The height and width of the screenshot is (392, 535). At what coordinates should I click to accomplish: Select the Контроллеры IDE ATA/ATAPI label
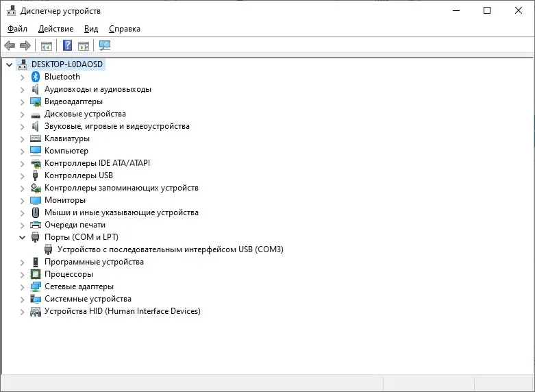point(97,163)
